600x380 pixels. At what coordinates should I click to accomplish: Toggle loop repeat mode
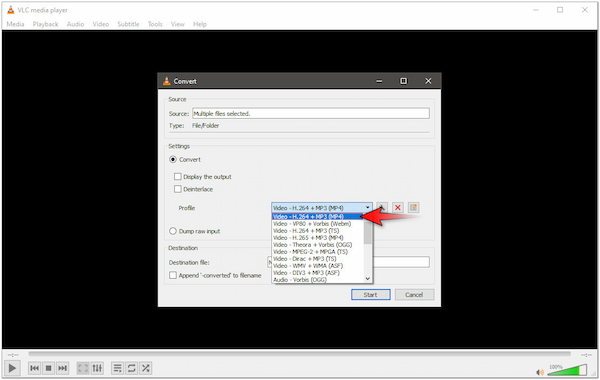tap(132, 368)
